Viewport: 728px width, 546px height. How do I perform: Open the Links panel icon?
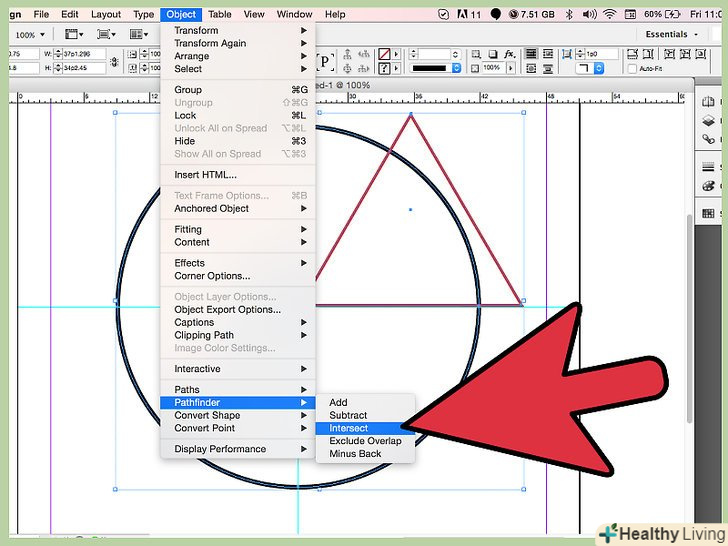coord(709,137)
